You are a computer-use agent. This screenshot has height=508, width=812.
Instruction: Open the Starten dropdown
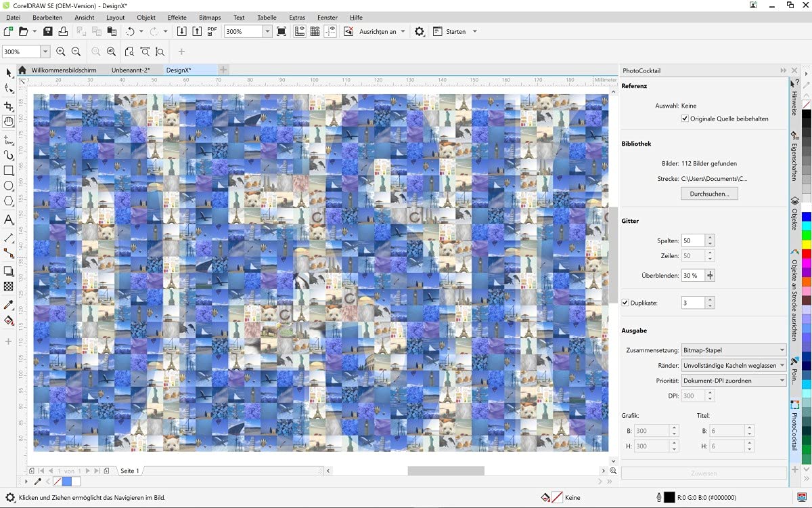(474, 31)
